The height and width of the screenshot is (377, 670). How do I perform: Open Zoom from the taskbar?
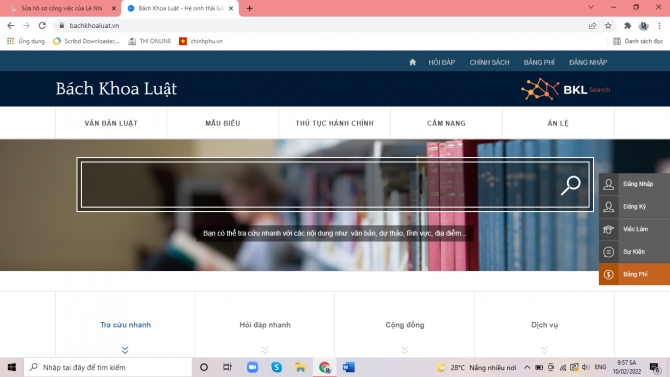(252, 367)
